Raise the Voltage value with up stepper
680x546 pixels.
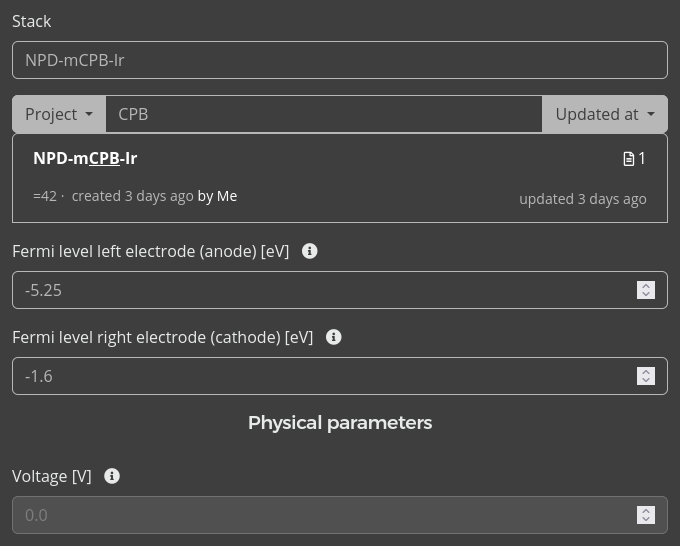(646, 510)
